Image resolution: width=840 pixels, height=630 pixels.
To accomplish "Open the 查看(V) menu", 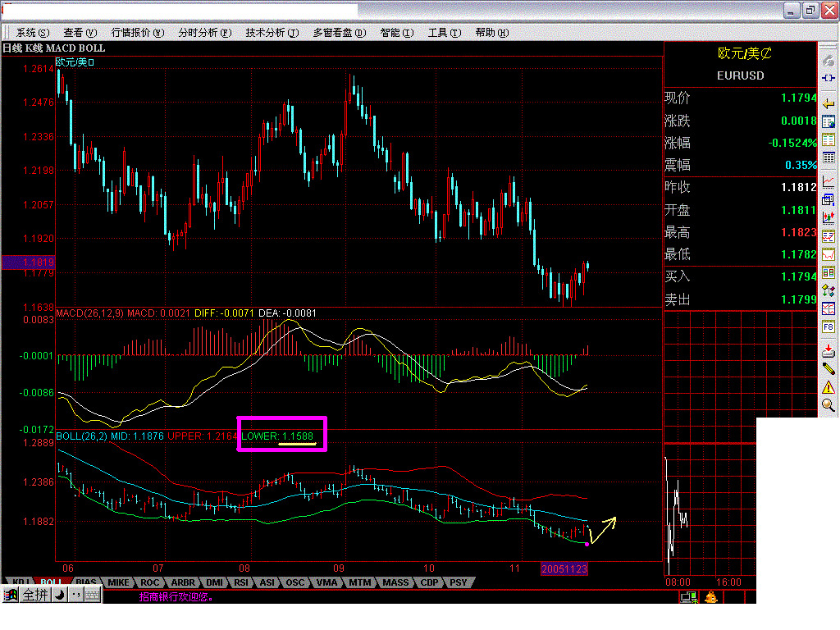I will pyautogui.click(x=80, y=33).
